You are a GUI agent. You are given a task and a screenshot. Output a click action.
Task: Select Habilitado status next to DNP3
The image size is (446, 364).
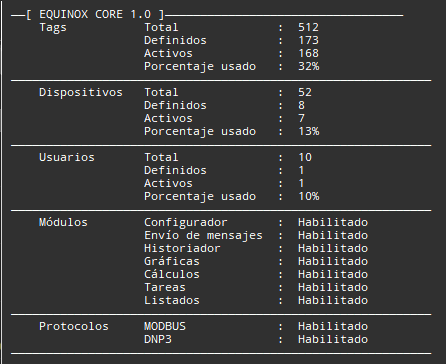[333, 339]
